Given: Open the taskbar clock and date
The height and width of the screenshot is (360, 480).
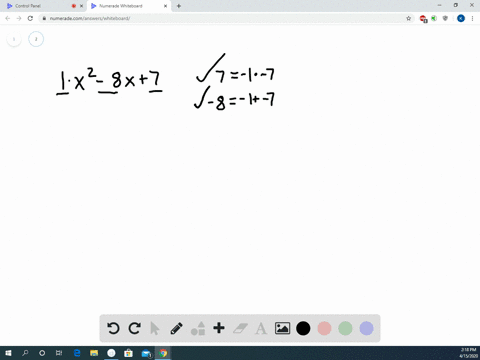Looking at the screenshot, I should pyautogui.click(x=468, y=353).
